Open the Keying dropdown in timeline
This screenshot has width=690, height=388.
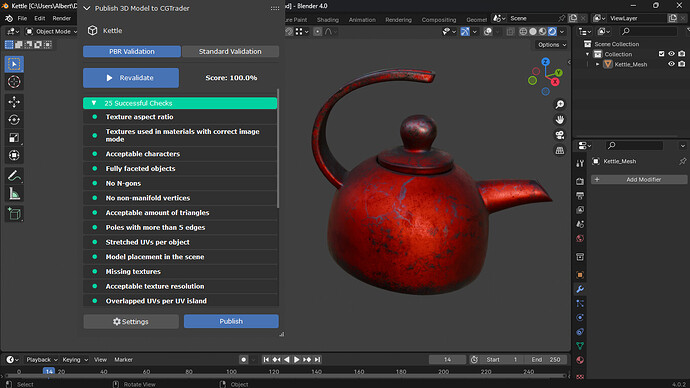[x=75, y=359]
